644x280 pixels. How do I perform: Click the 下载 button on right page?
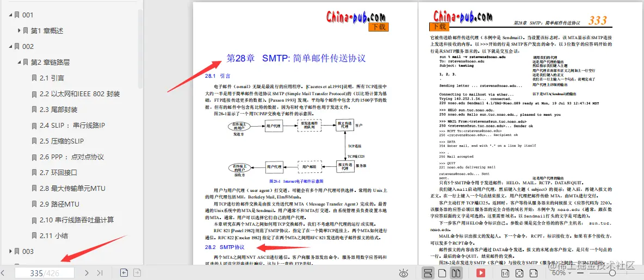439,27
